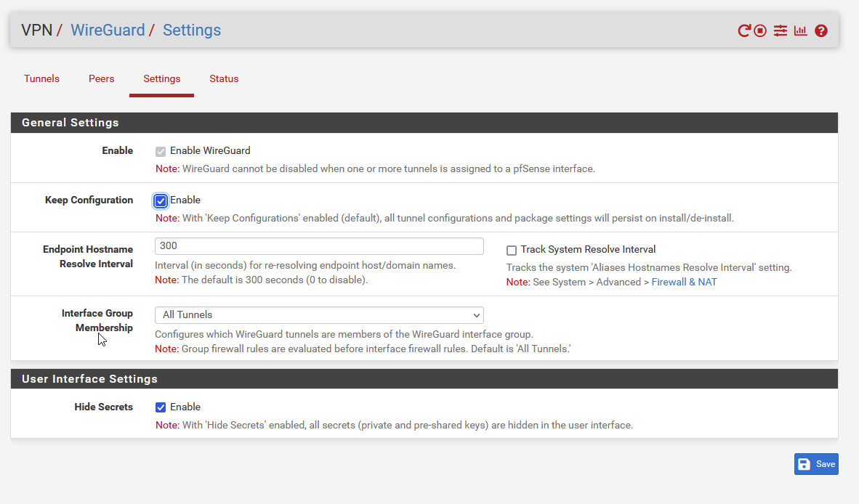Open the Interface Group Membership dropdown
Viewport: 859px width, 504px height.
click(319, 315)
